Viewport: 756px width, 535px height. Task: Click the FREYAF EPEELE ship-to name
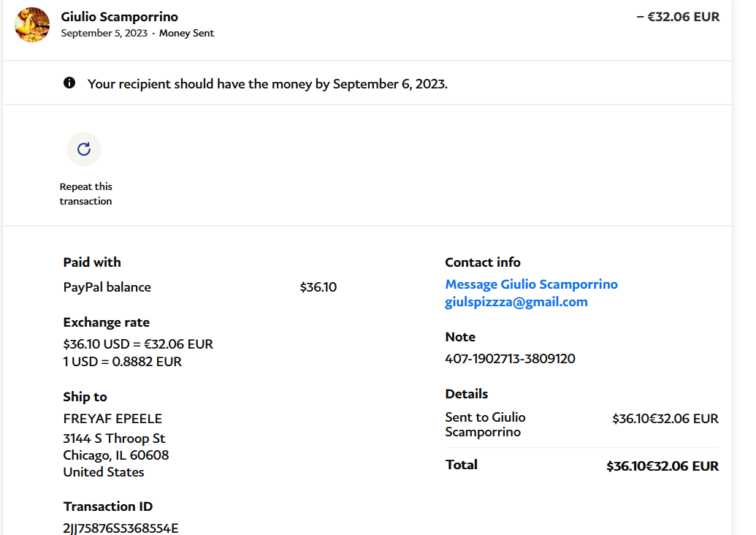click(x=112, y=419)
